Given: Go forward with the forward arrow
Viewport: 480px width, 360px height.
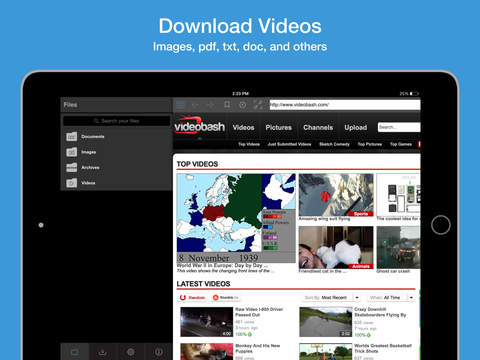Looking at the screenshot, I should pos(211,105).
